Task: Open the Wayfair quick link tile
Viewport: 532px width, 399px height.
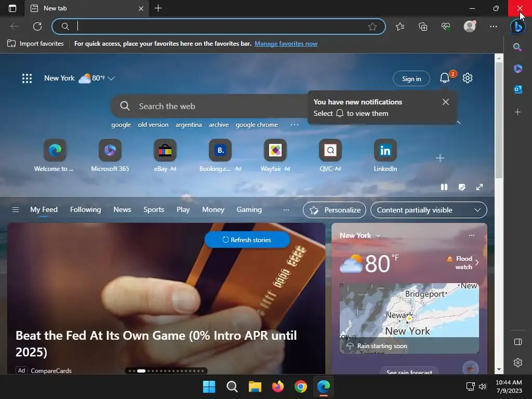Action: point(275,155)
